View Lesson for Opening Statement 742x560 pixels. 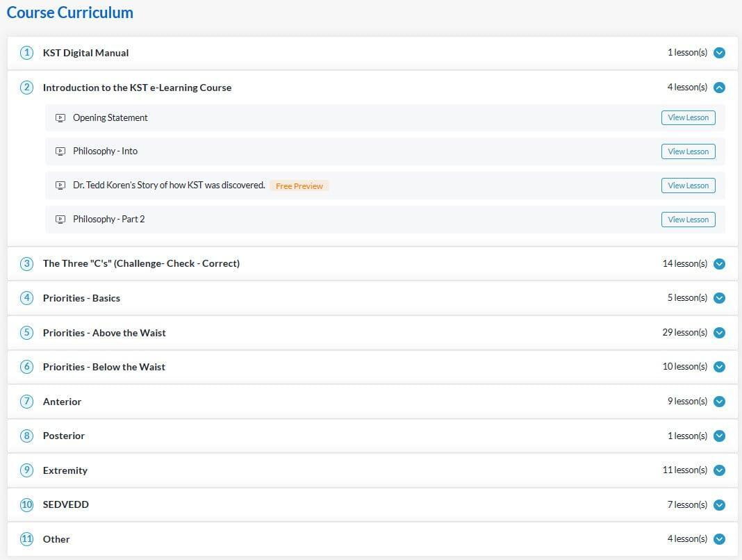click(x=688, y=118)
